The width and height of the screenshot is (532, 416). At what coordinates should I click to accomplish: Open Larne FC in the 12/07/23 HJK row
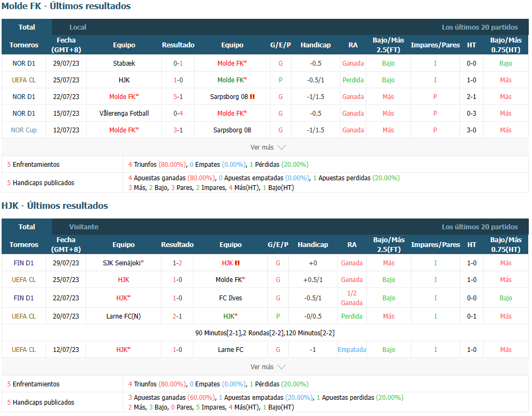[230, 349]
